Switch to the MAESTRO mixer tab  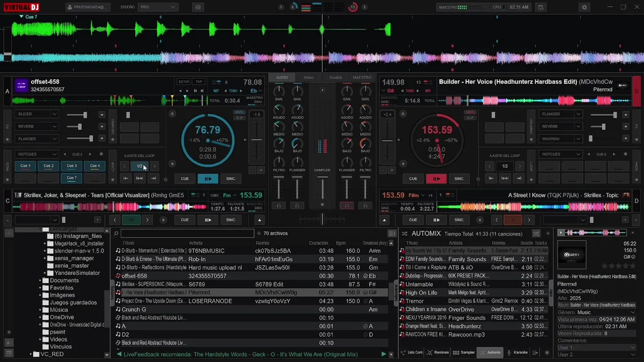[x=362, y=77]
